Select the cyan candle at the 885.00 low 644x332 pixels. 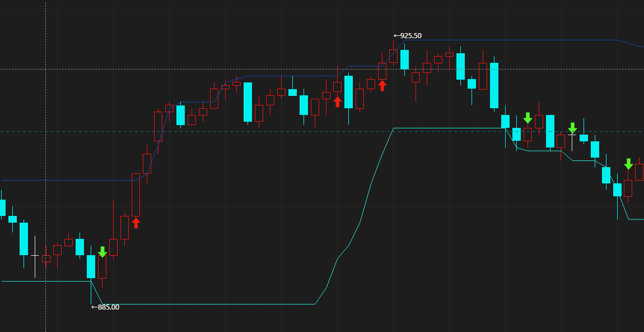point(91,266)
